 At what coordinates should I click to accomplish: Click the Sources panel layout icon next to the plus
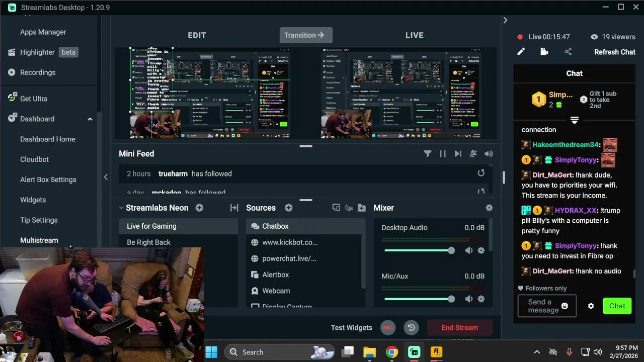coord(336,208)
